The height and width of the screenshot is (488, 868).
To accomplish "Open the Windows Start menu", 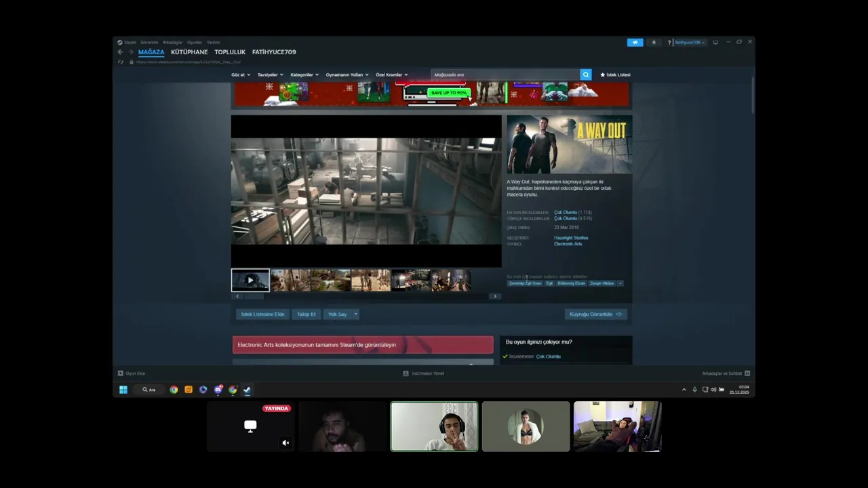I will pyautogui.click(x=123, y=390).
